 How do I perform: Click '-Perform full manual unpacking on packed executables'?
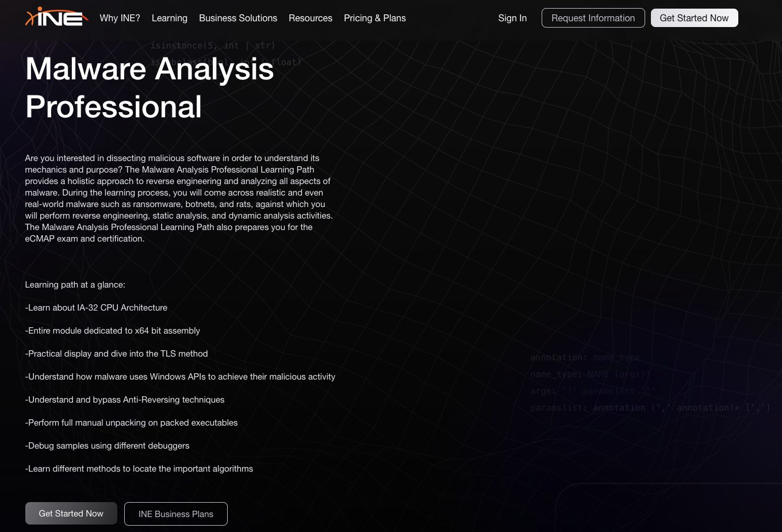(x=131, y=423)
